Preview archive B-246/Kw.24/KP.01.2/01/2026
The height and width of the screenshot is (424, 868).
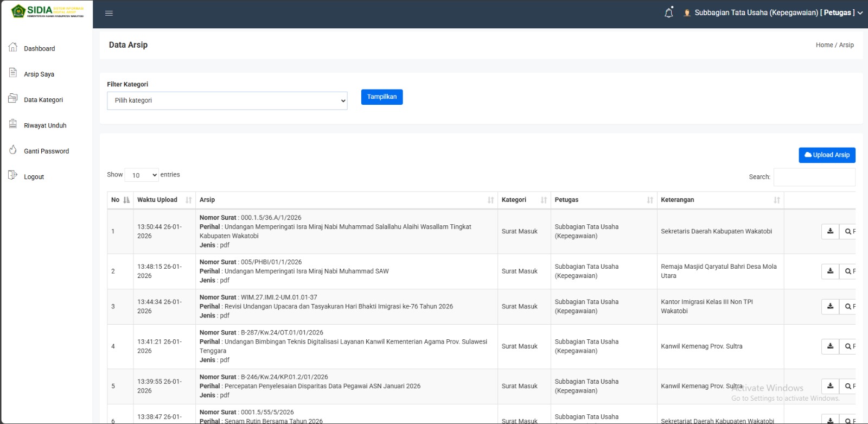click(x=848, y=387)
